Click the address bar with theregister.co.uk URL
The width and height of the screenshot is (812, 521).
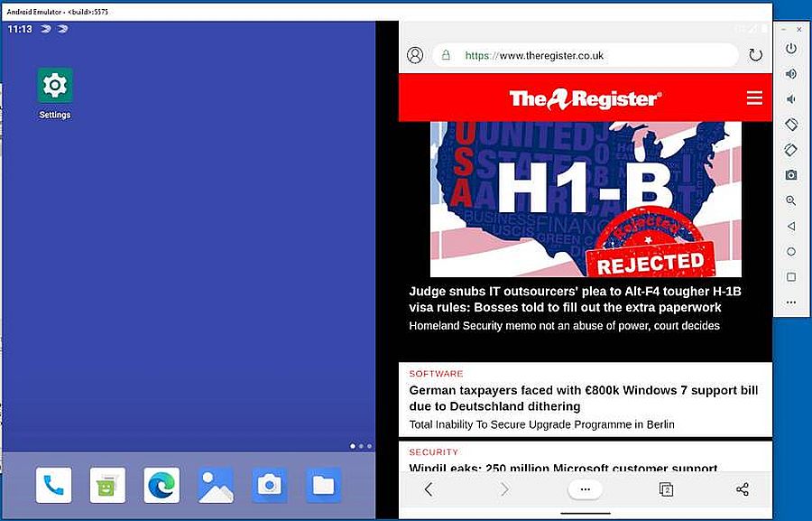pyautogui.click(x=586, y=55)
